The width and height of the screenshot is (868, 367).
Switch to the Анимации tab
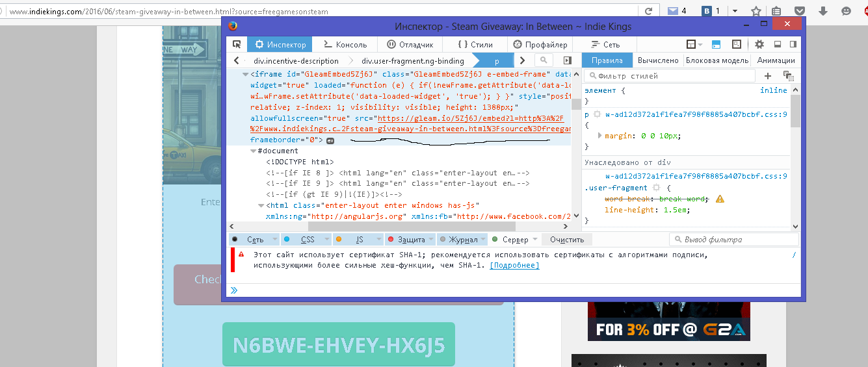pos(776,60)
